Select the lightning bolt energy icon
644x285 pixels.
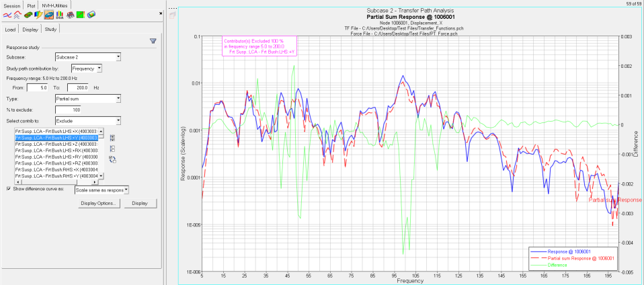tap(38, 15)
